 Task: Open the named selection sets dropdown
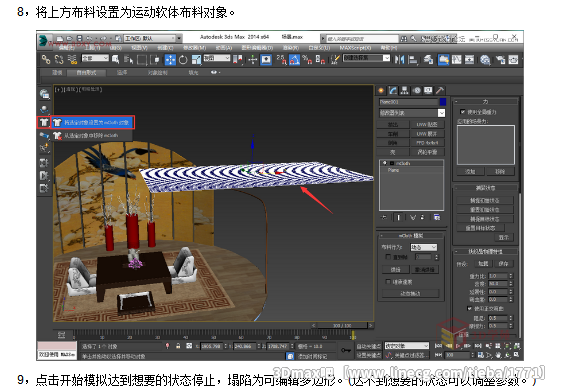click(366, 58)
